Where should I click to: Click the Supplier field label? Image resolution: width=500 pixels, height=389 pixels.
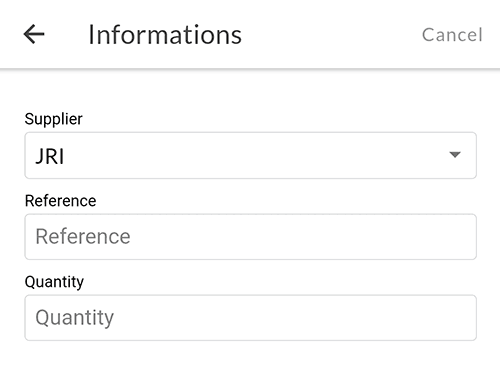pos(53,119)
